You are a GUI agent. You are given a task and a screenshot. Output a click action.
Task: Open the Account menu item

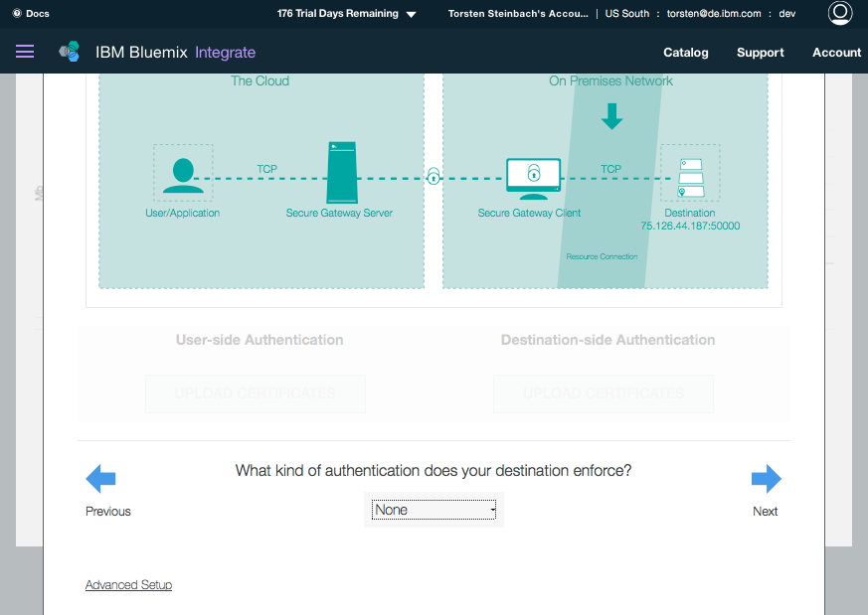pos(836,53)
